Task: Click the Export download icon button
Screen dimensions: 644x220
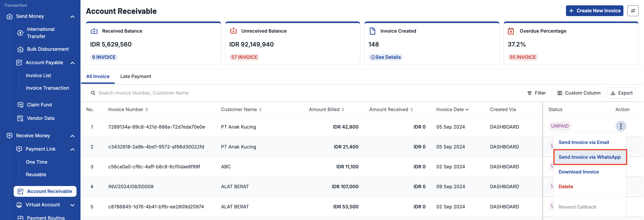Action: pos(613,93)
